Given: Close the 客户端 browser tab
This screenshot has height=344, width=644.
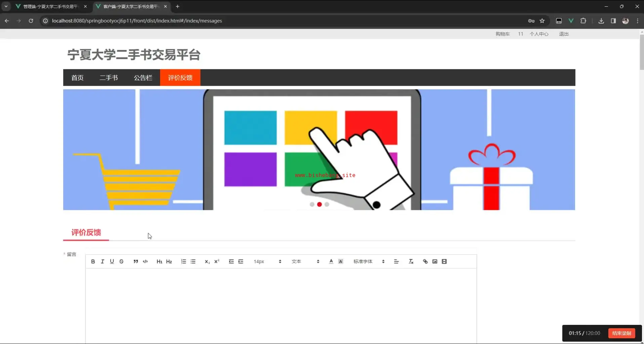Looking at the screenshot, I should coord(165,6).
